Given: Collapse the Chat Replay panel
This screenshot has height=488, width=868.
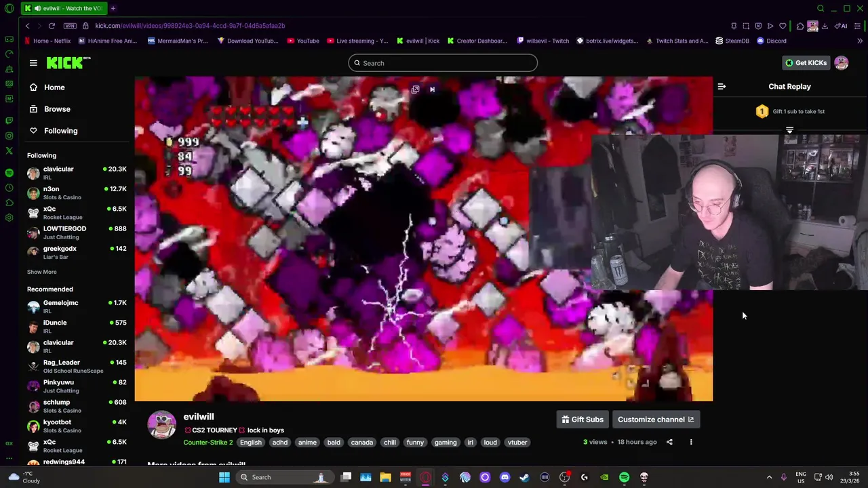Looking at the screenshot, I should pyautogui.click(x=722, y=87).
